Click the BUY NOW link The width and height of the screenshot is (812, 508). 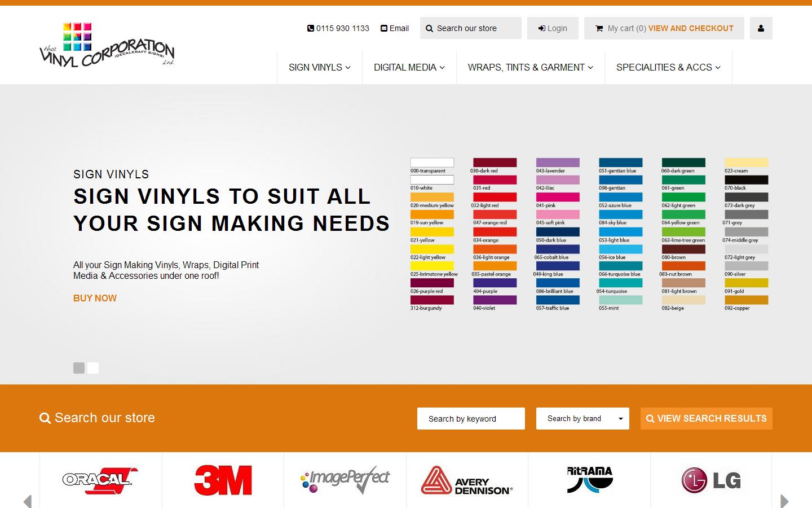(x=95, y=298)
